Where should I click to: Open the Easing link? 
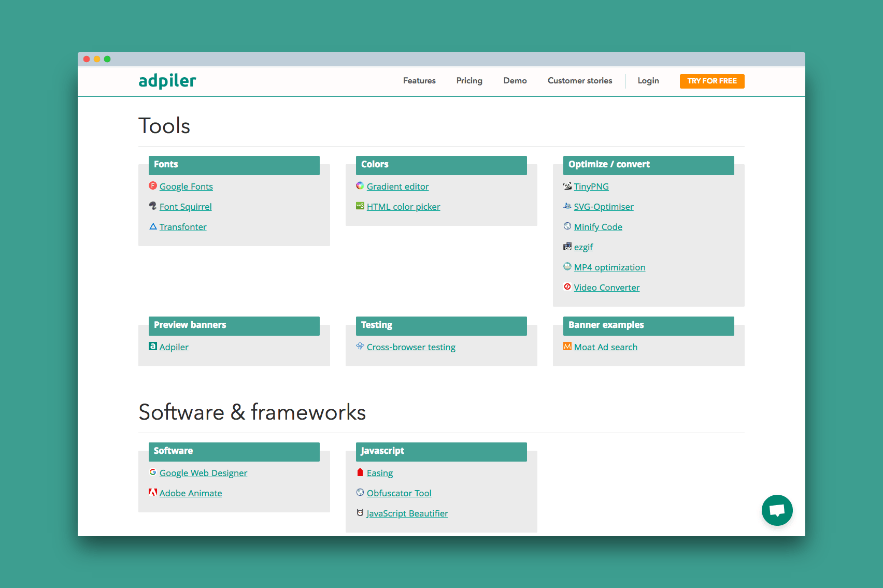click(x=380, y=473)
